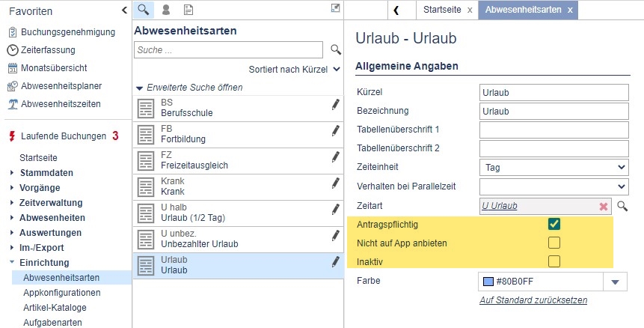
Task: Open the Farbe dropdown arrow
Action: tap(615, 282)
